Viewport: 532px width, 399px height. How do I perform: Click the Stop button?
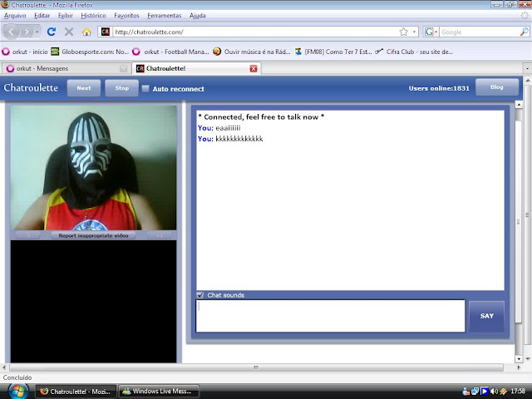pos(122,88)
